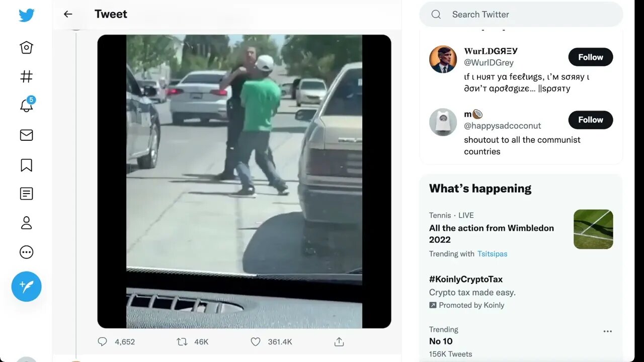644x362 pixels.
Task: Open Profile icon in sidebar
Action: [26, 223]
